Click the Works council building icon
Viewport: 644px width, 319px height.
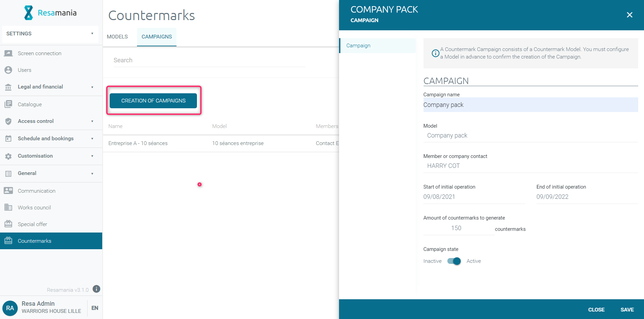tap(8, 207)
